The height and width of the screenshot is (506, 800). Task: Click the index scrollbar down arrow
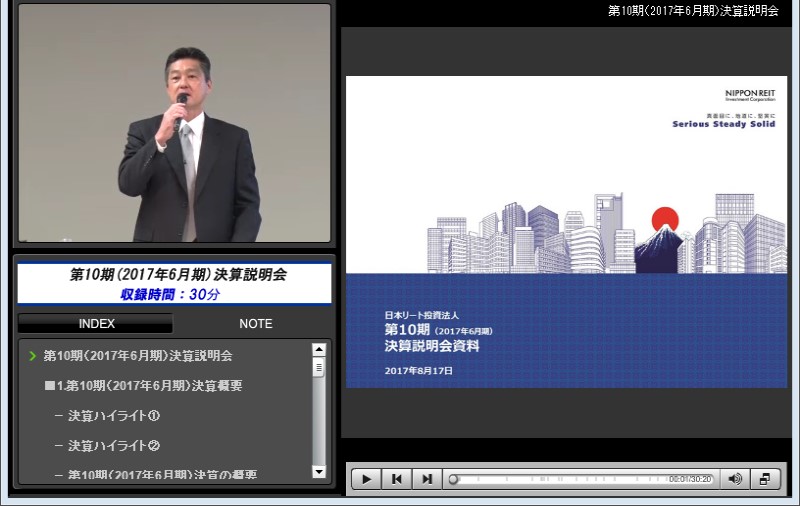click(x=319, y=472)
